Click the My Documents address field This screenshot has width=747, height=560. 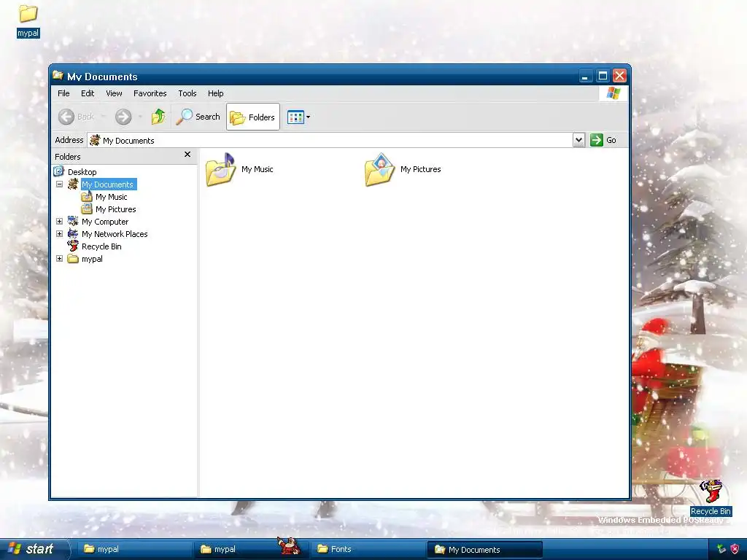pos(330,140)
